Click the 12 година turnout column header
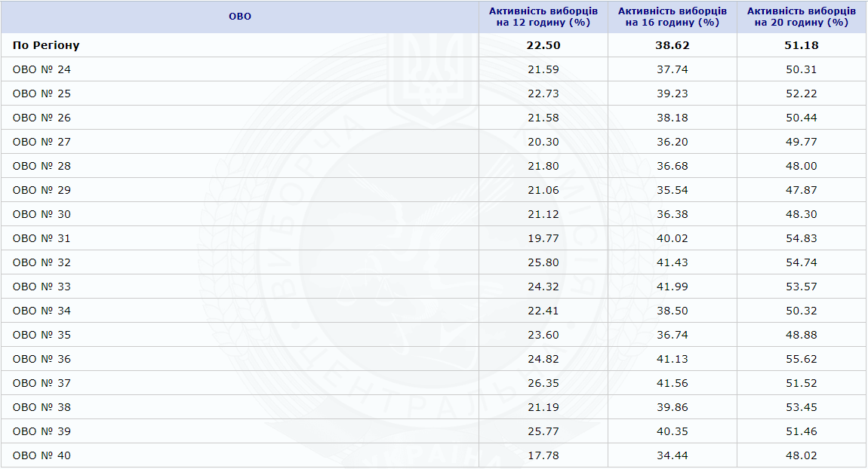The height and width of the screenshot is (469, 868). [543, 17]
